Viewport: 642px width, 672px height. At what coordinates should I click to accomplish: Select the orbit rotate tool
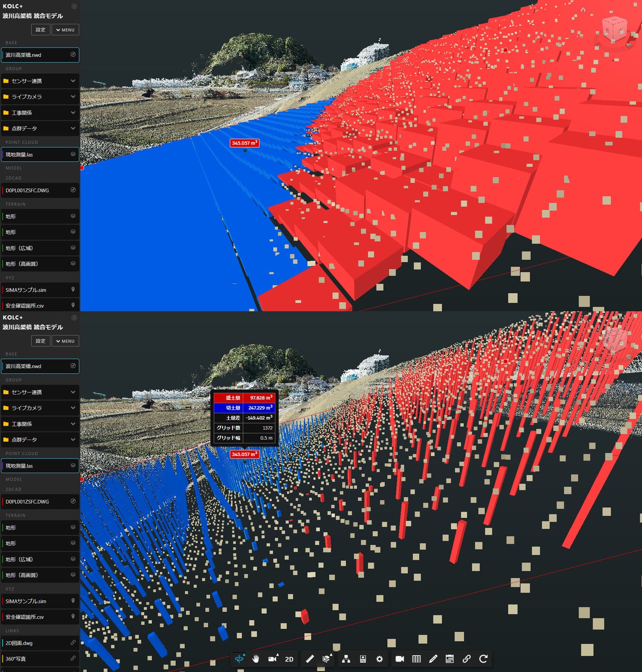click(x=240, y=659)
